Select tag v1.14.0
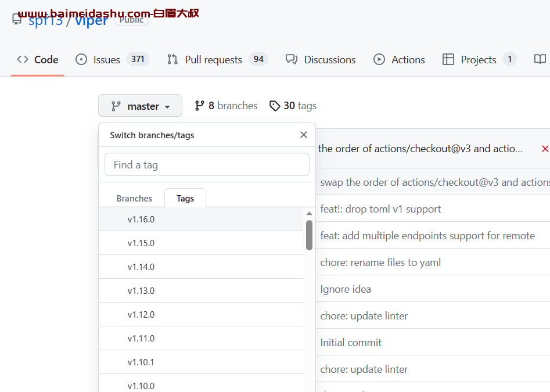550x392 pixels. (x=201, y=267)
